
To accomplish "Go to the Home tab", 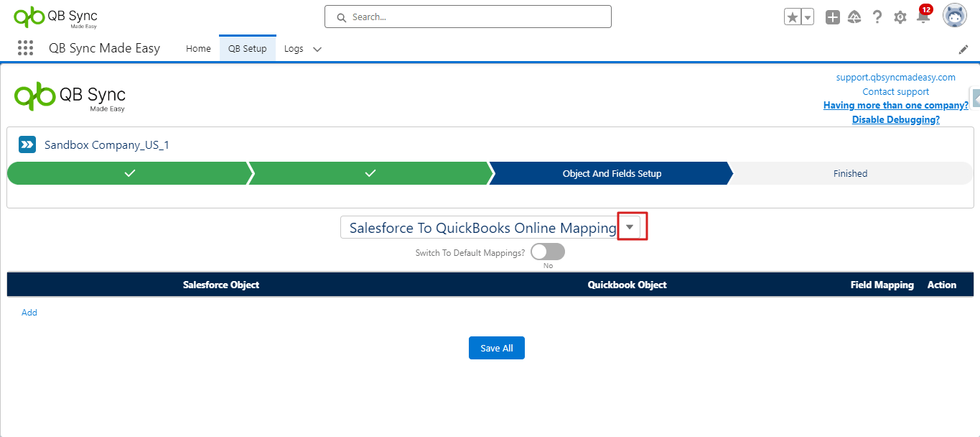I will 198,49.
